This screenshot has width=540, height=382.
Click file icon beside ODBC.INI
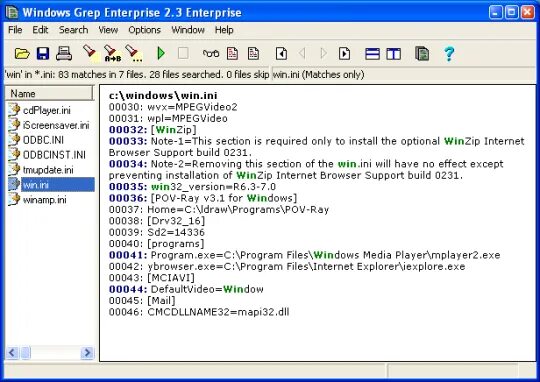[x=14, y=140]
